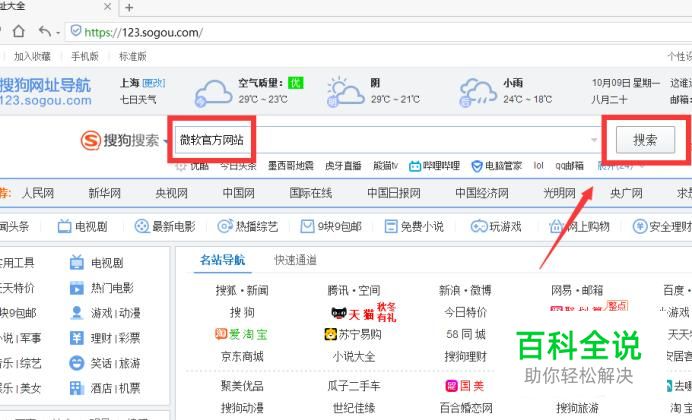Image resolution: width=692 pixels, height=420 pixels.
Task: Click the film reel icon for 最新电影
Action: point(142,226)
